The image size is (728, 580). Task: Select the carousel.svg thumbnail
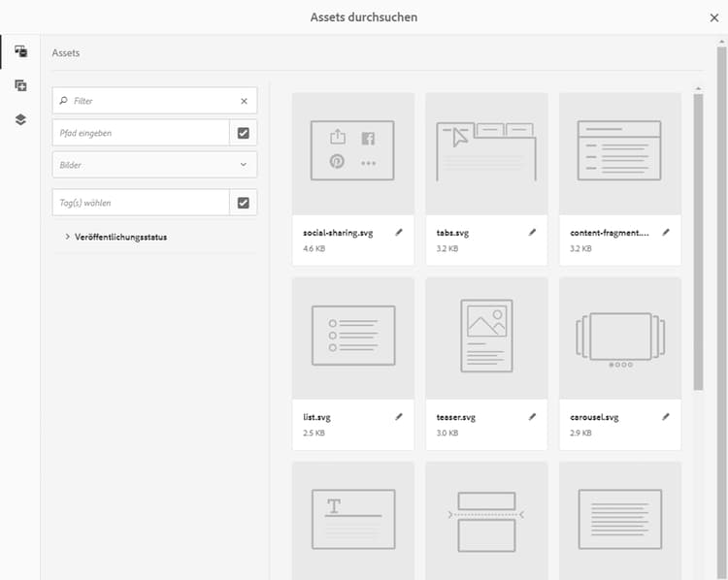620,338
